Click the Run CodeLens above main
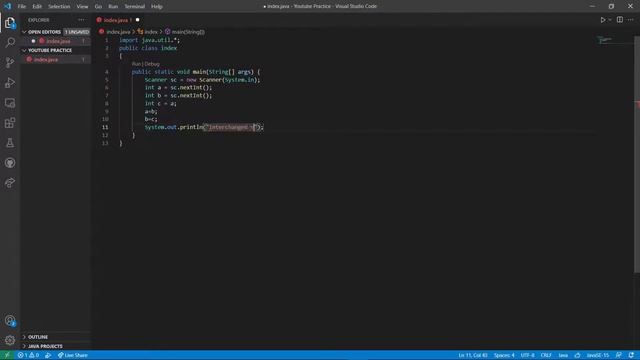 (136, 64)
